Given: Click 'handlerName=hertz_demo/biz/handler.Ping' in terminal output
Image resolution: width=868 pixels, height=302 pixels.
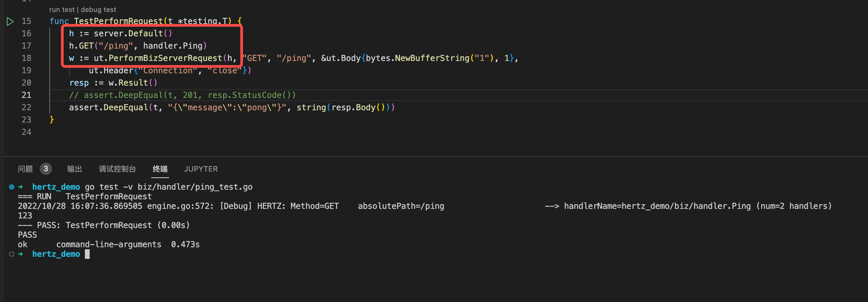Looking at the screenshot, I should coord(658,206).
